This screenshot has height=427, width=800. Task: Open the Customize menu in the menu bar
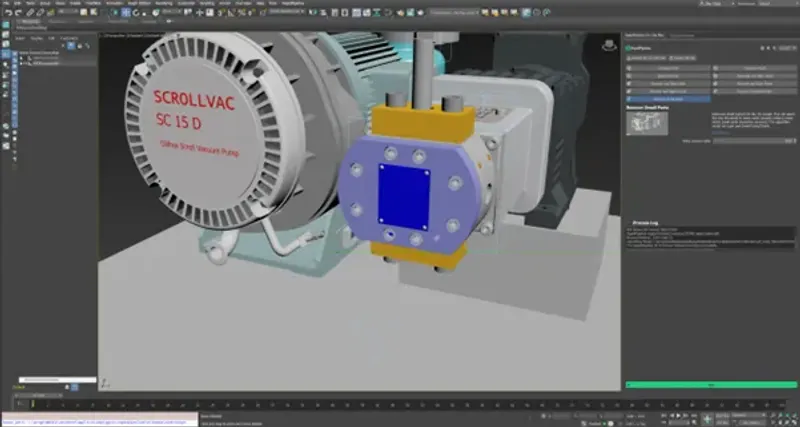point(186,3)
